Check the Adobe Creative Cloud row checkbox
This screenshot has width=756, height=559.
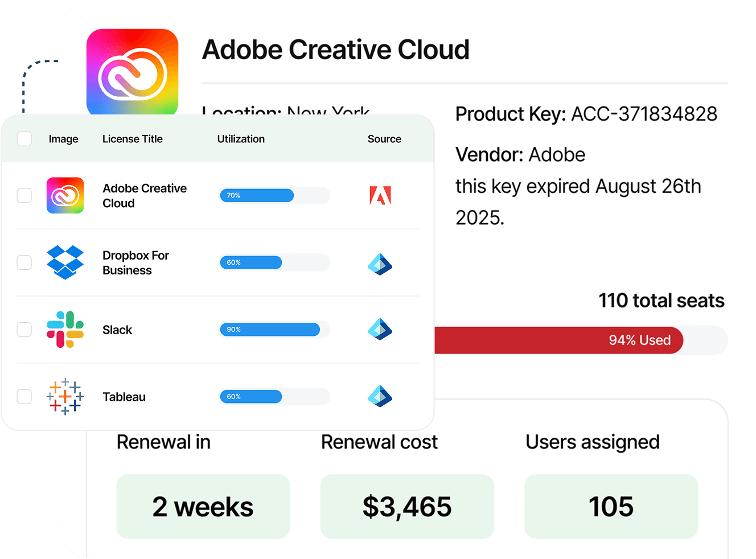pyautogui.click(x=24, y=195)
